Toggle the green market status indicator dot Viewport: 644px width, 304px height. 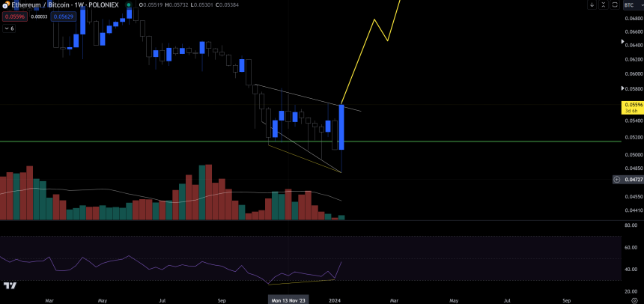pos(129,4)
